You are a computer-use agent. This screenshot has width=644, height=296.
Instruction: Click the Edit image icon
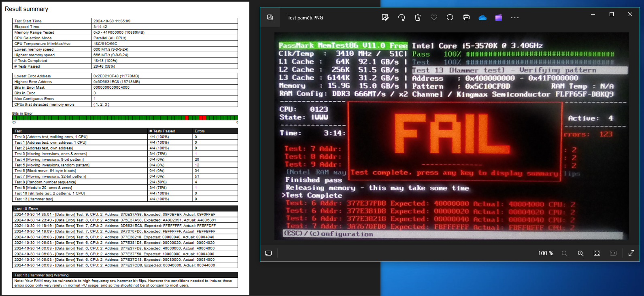click(x=385, y=17)
